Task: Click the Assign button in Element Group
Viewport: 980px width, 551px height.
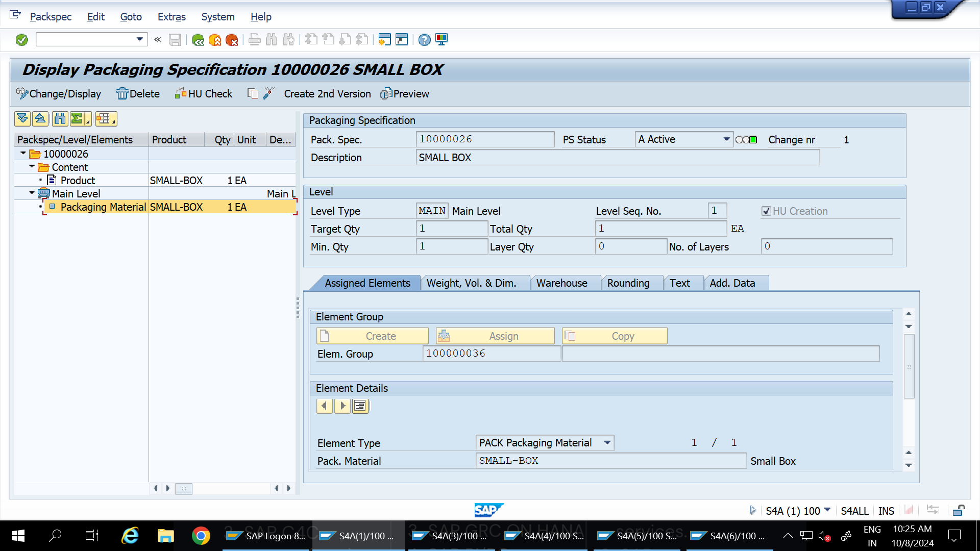Action: (494, 335)
